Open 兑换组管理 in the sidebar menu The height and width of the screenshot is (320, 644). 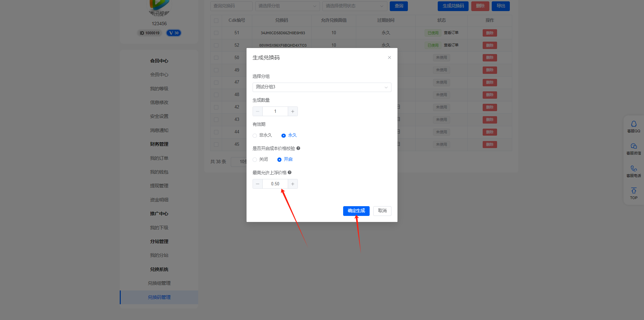tap(159, 283)
